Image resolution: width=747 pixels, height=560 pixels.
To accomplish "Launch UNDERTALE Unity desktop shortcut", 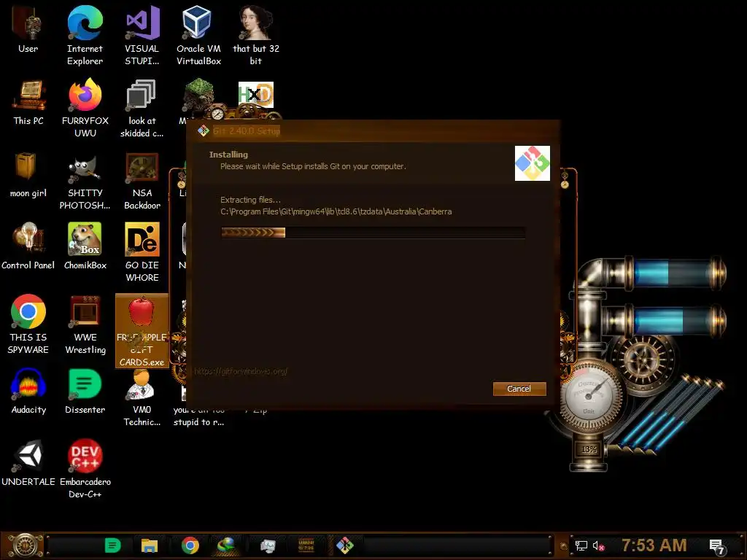I will [x=28, y=463].
